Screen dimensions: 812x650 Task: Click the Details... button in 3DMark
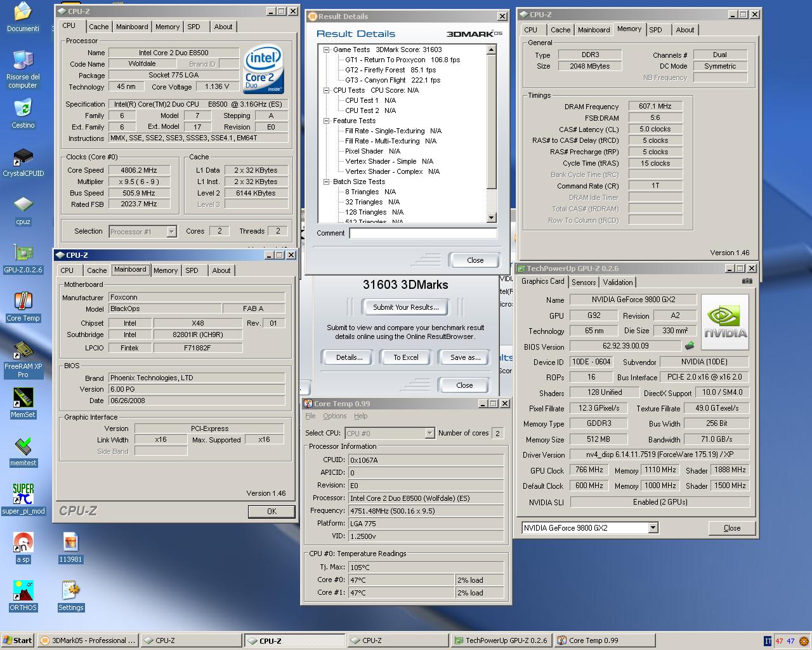pos(349,357)
